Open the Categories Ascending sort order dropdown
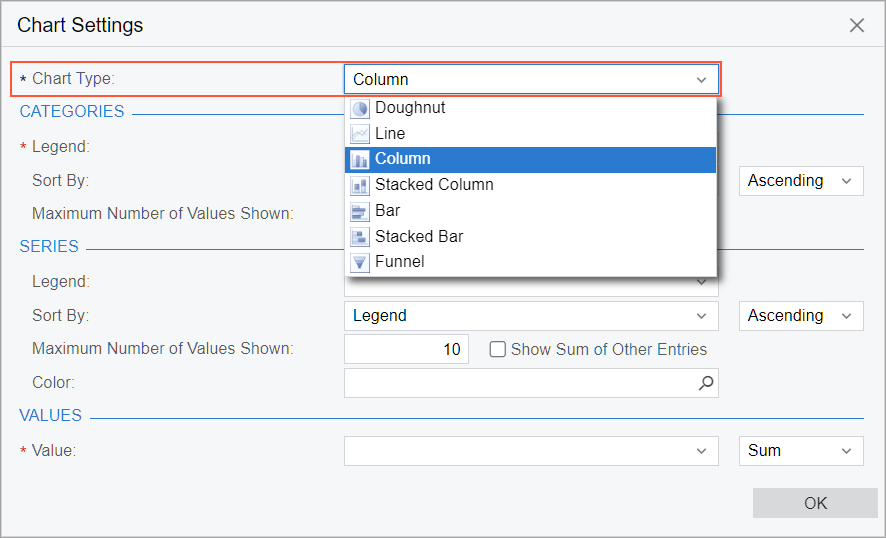The image size is (886, 538). (801, 181)
